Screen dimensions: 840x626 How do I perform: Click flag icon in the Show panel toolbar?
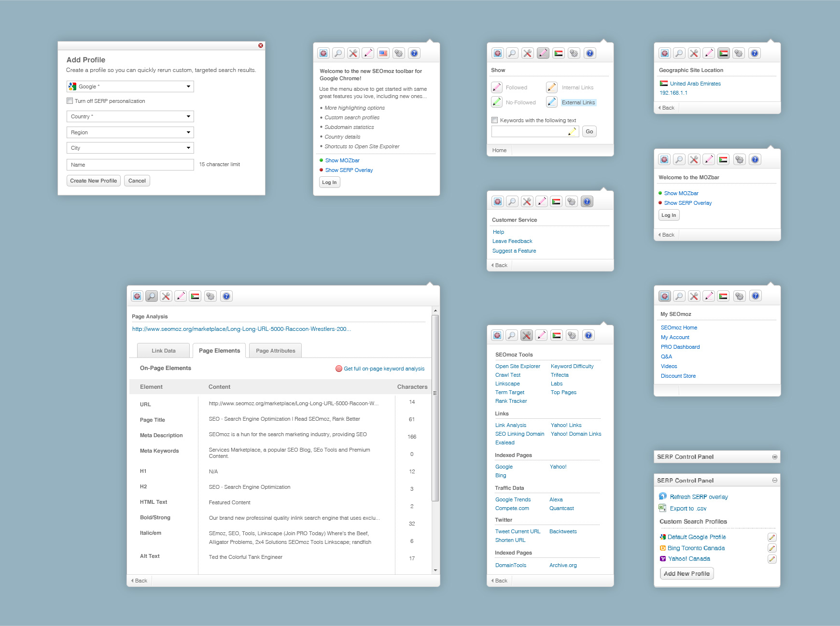(559, 53)
